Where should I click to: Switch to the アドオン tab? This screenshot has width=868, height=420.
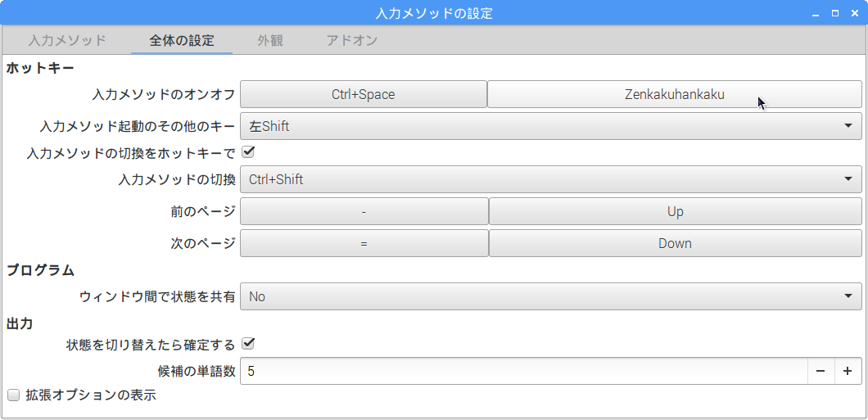352,40
